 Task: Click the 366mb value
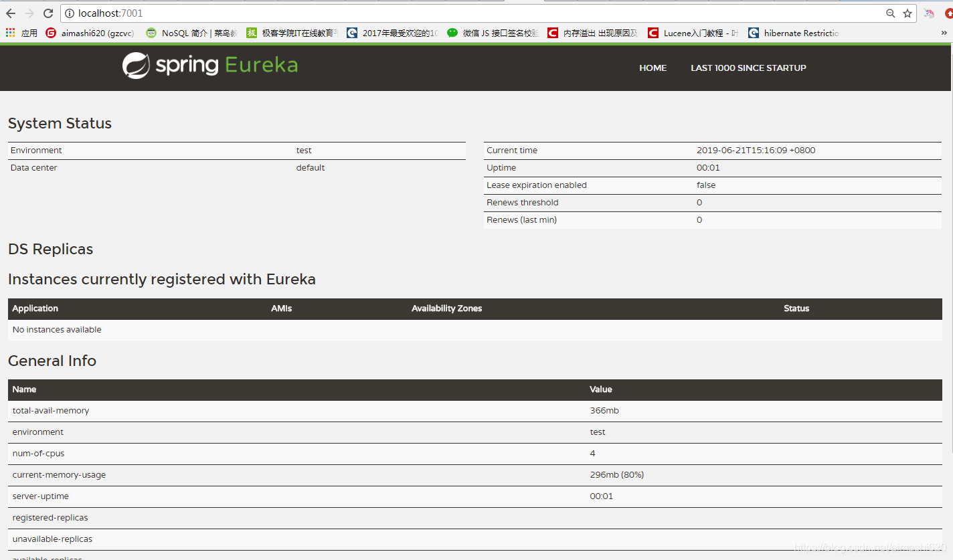click(x=604, y=411)
